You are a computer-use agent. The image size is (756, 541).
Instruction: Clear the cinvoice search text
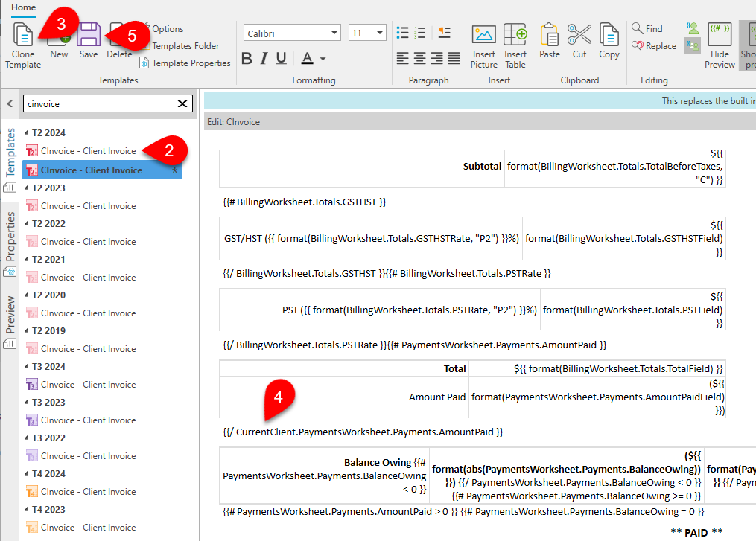pyautogui.click(x=182, y=103)
